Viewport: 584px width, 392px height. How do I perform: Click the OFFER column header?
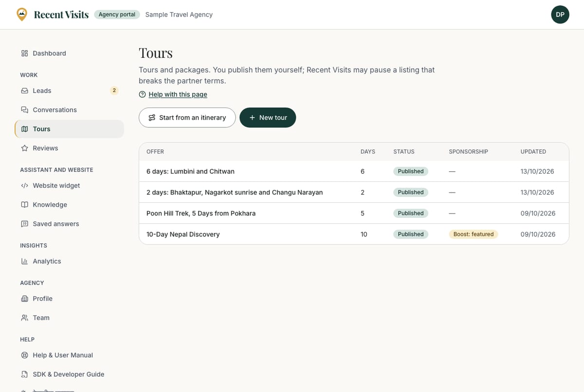155,152
